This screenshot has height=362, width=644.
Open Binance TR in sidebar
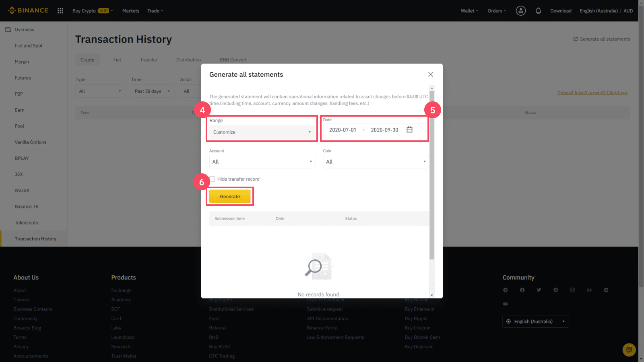27,206
